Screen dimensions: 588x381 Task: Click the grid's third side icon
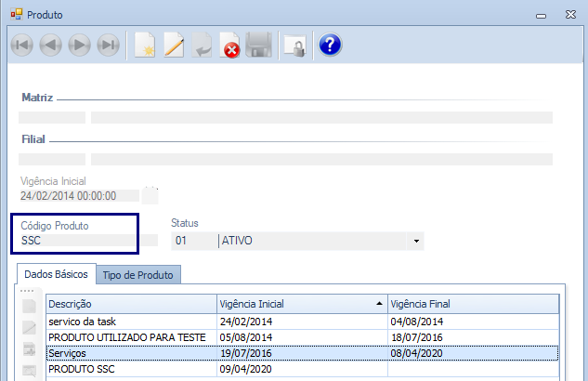coord(29,349)
